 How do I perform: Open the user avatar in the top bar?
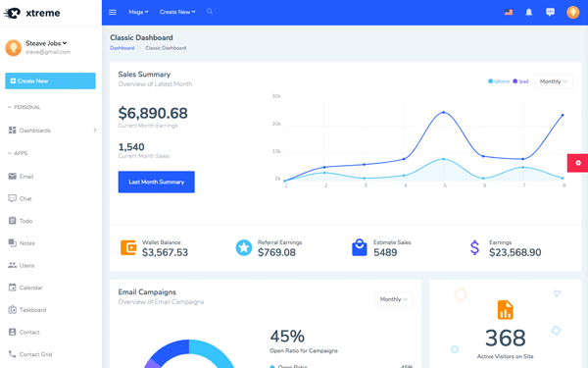(x=573, y=12)
